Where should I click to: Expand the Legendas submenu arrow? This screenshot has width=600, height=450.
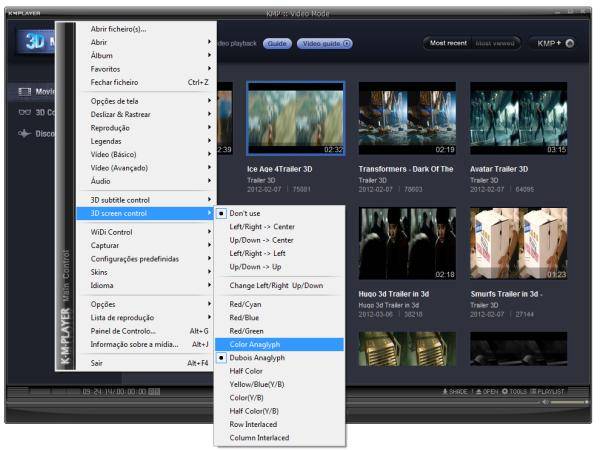[x=209, y=140]
